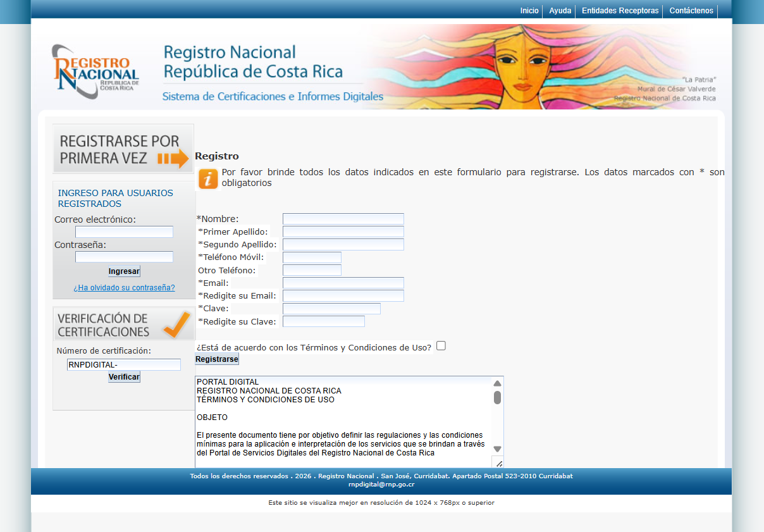This screenshot has height=532, width=764.
Task: Click the 'Registro Nacional República de Costa Rica' title
Action: point(253,61)
